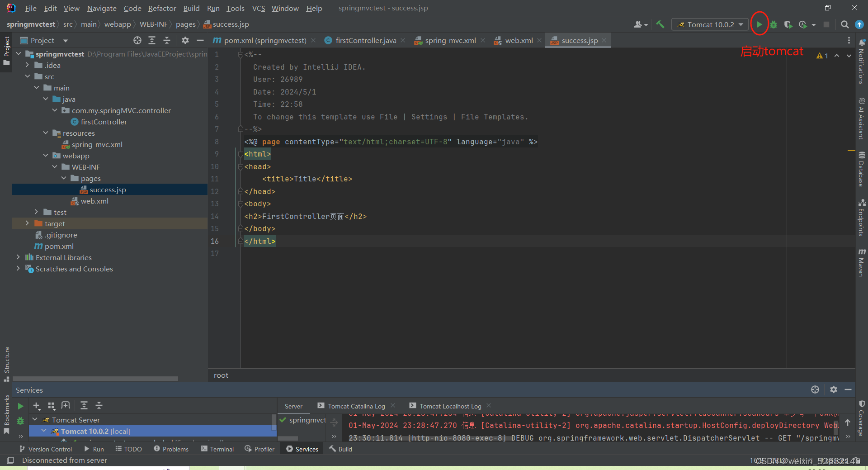Screen dimensions: 868x470
Task: Open the Refactor menu
Action: [162, 8]
